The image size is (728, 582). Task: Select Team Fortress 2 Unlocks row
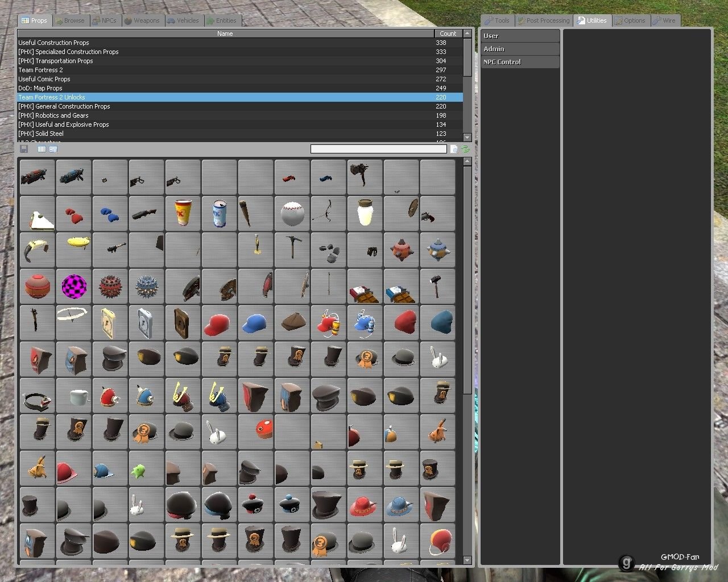pos(240,97)
